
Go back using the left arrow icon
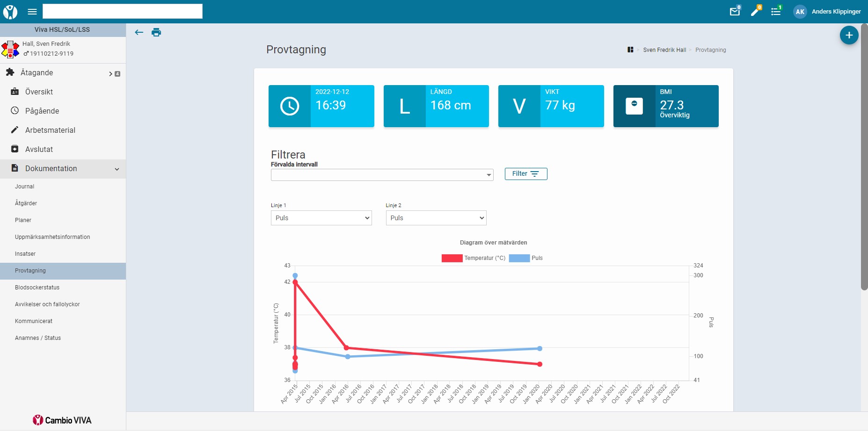click(139, 32)
